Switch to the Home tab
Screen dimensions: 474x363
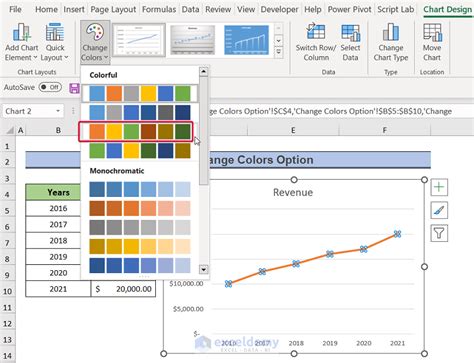point(46,9)
